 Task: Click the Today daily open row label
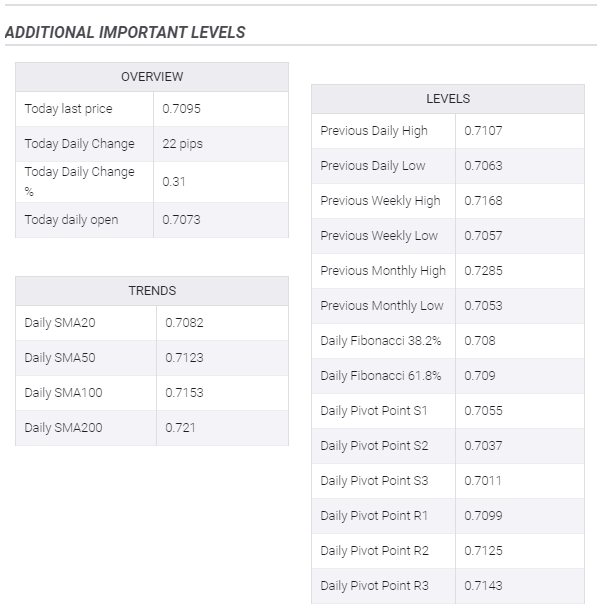(71, 220)
